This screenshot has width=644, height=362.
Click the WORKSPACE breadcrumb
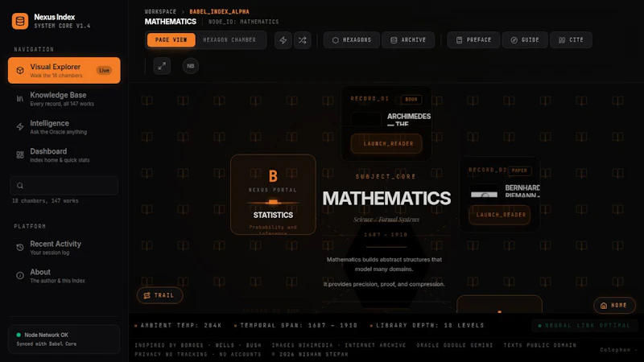click(160, 11)
